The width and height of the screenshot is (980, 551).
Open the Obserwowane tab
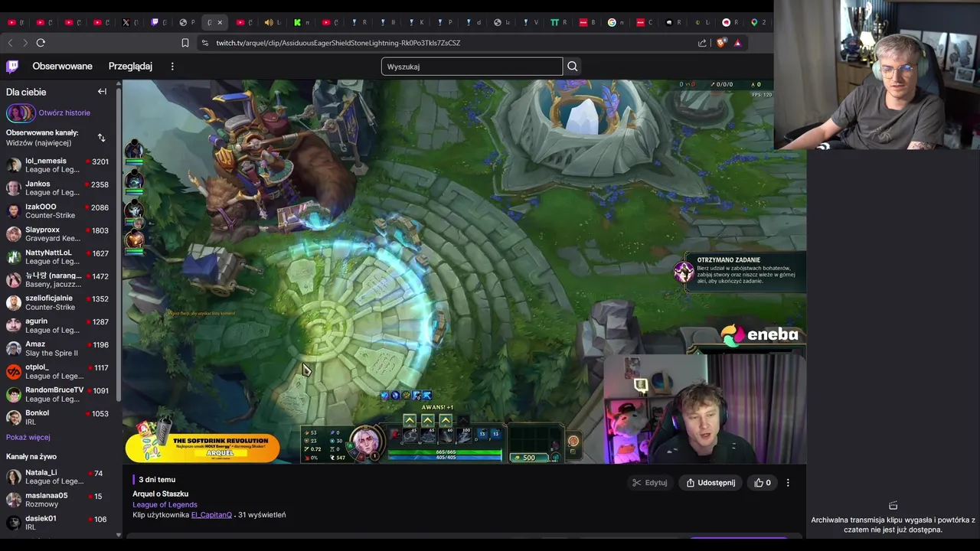[x=63, y=67]
